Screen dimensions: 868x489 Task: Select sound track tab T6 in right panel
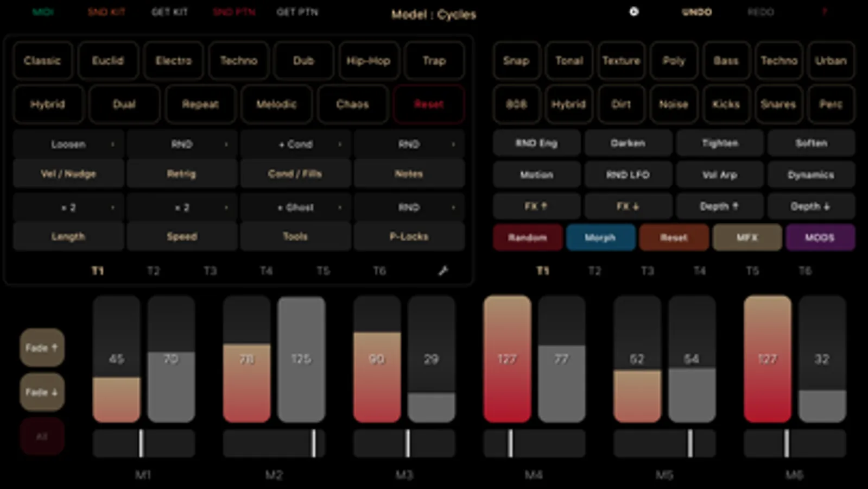(804, 271)
